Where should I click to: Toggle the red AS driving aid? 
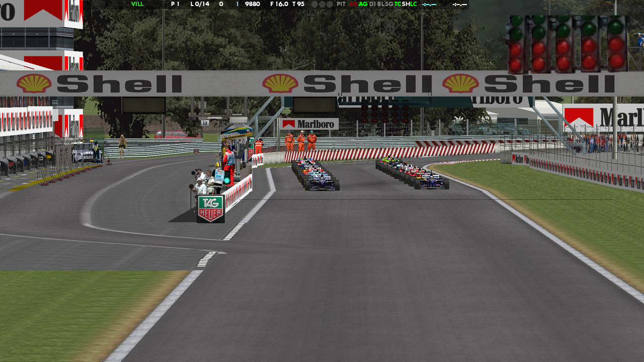tap(353, 4)
